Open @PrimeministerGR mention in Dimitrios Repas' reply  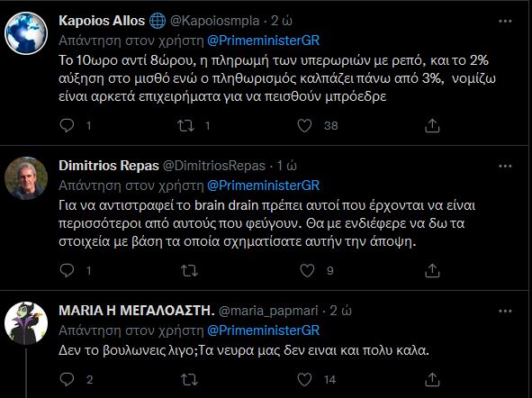pos(263,185)
